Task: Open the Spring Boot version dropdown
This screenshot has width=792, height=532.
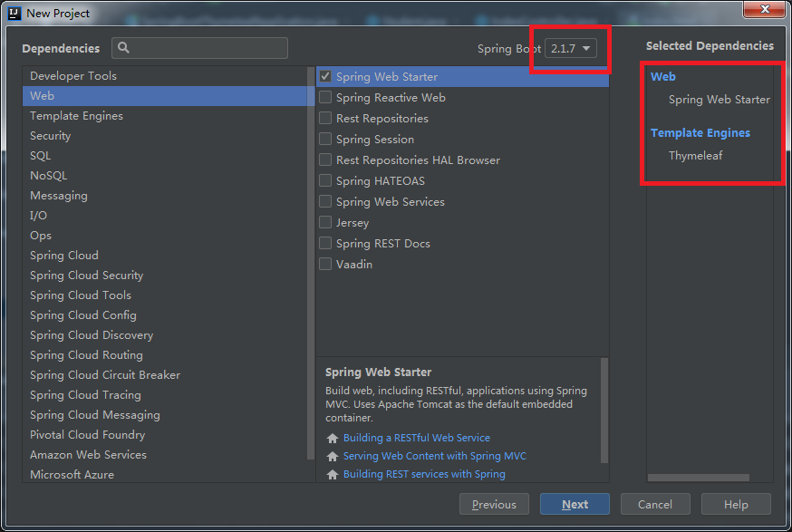Action: point(570,49)
